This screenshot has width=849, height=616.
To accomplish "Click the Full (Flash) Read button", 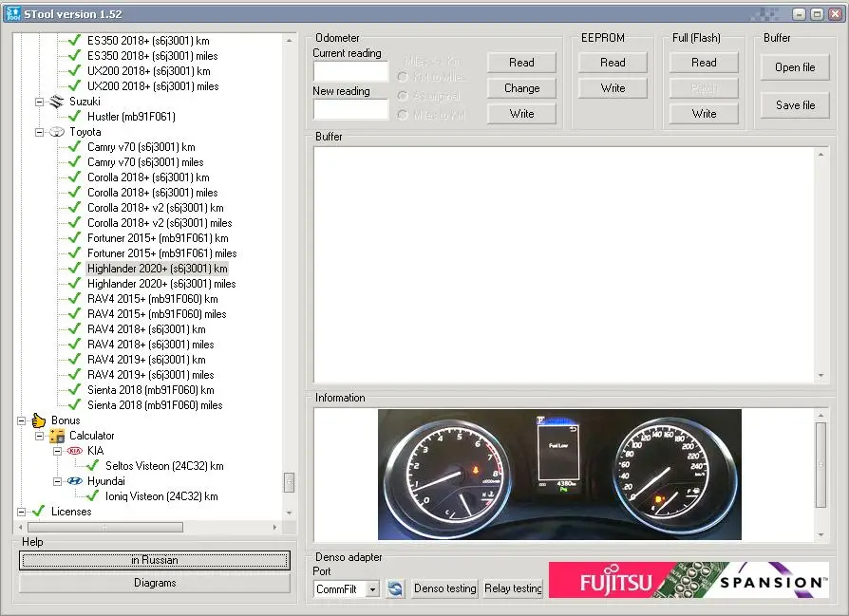I will pyautogui.click(x=704, y=63).
